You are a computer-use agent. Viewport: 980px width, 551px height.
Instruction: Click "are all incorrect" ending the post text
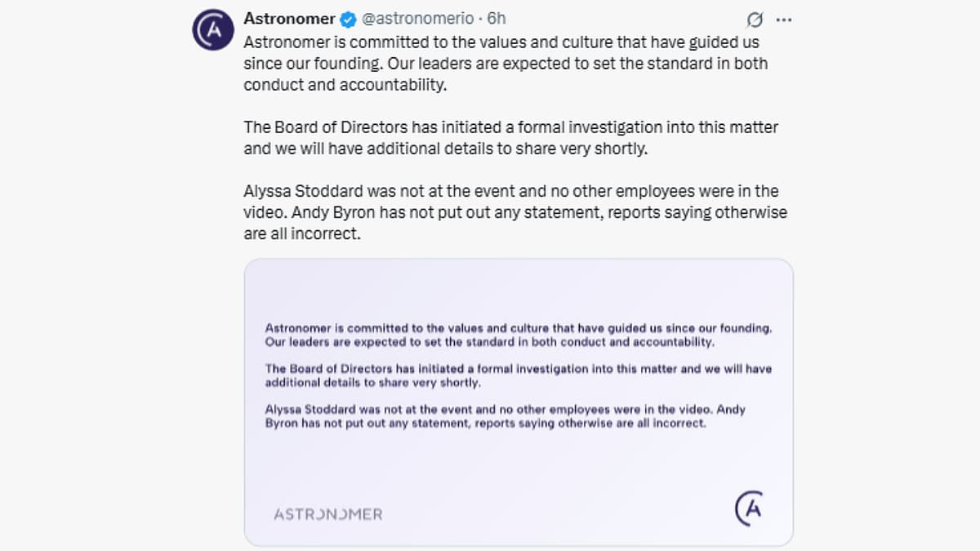[301, 233]
